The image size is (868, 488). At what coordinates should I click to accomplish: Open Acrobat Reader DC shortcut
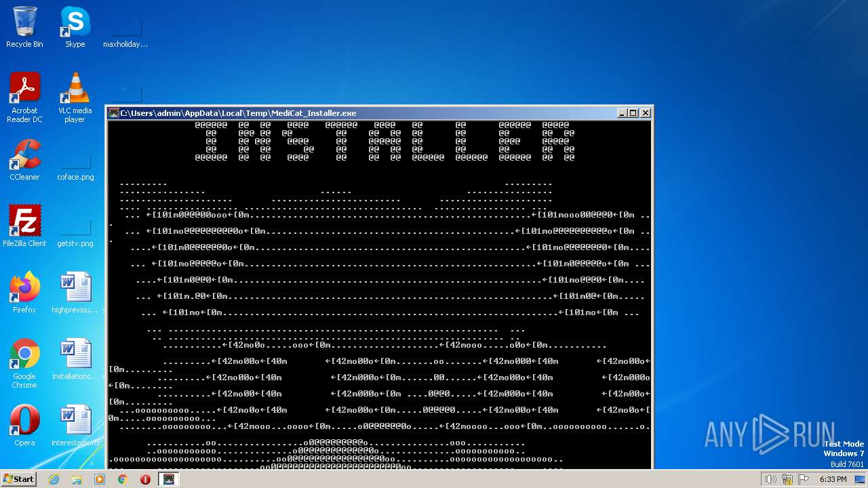click(x=24, y=98)
